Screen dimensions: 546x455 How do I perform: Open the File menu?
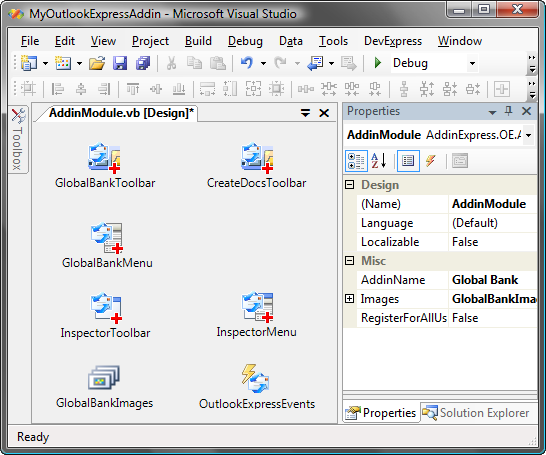[30, 41]
